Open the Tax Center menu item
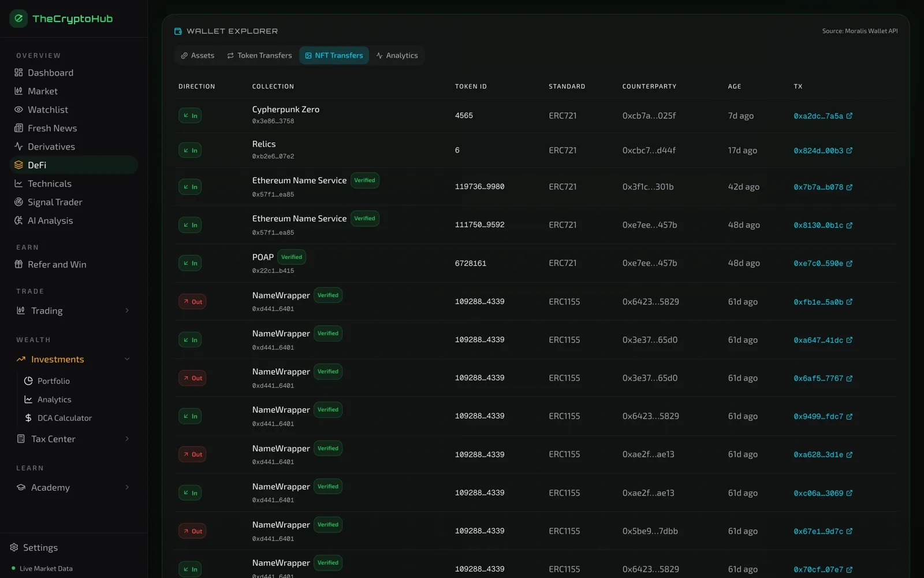 tap(74, 439)
